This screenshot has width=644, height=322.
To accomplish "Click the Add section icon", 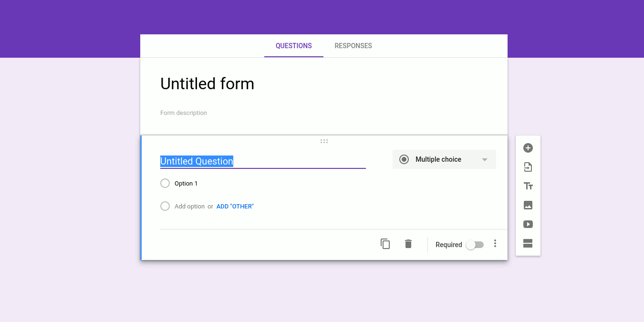I will pyautogui.click(x=528, y=243).
